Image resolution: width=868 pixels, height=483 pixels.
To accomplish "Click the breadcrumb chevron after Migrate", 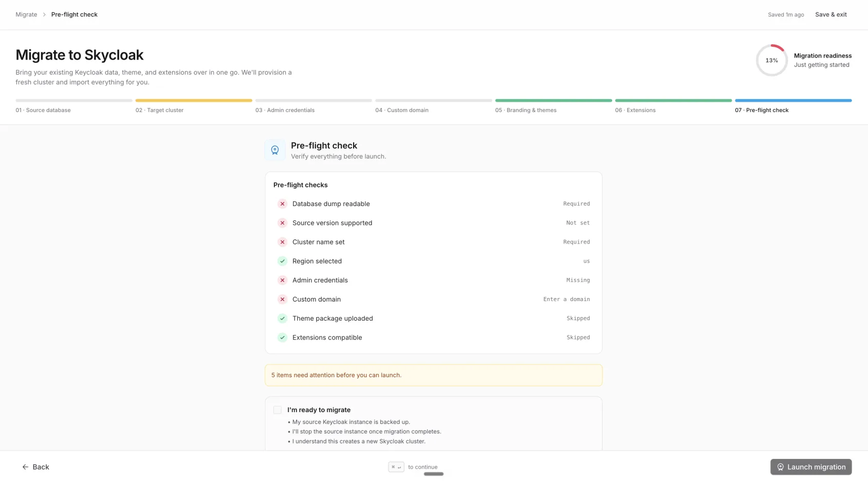I will 44,15.
